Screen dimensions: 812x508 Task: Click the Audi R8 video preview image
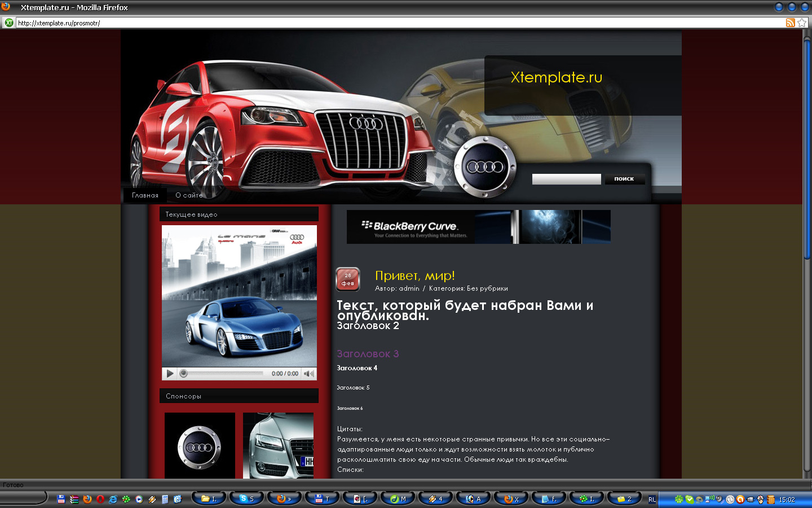tap(239, 296)
